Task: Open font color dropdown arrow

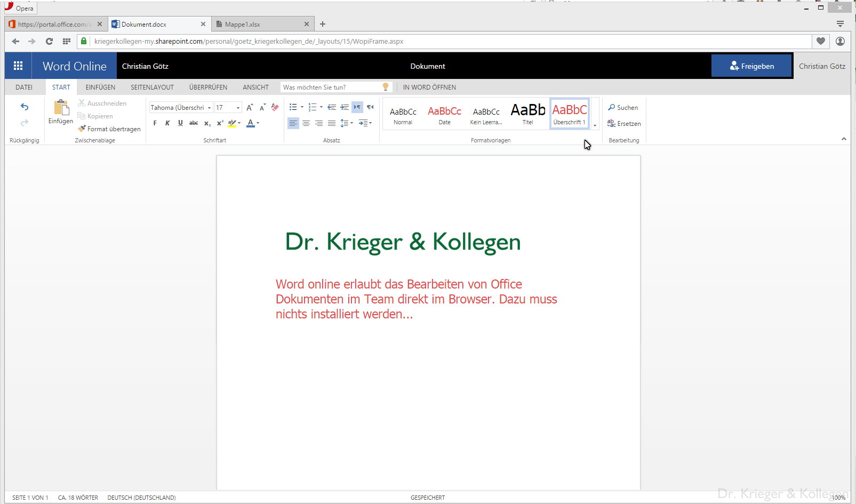Action: pyautogui.click(x=258, y=123)
